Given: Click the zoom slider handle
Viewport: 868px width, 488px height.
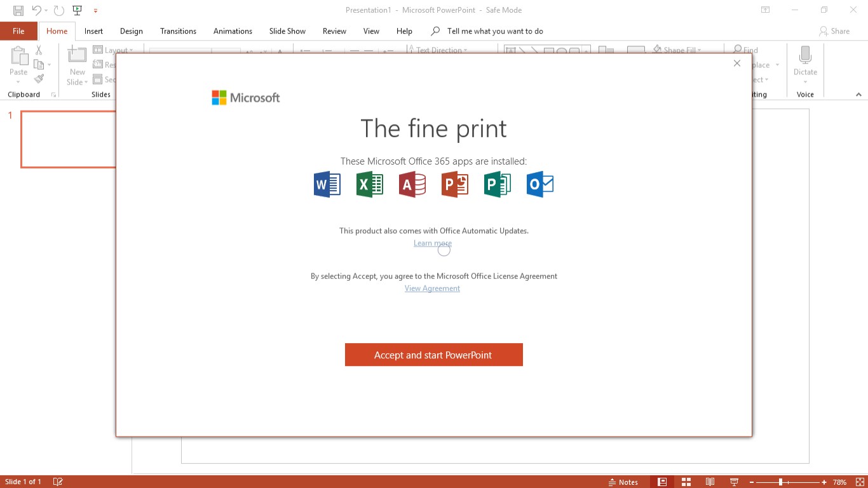Looking at the screenshot, I should [x=780, y=482].
